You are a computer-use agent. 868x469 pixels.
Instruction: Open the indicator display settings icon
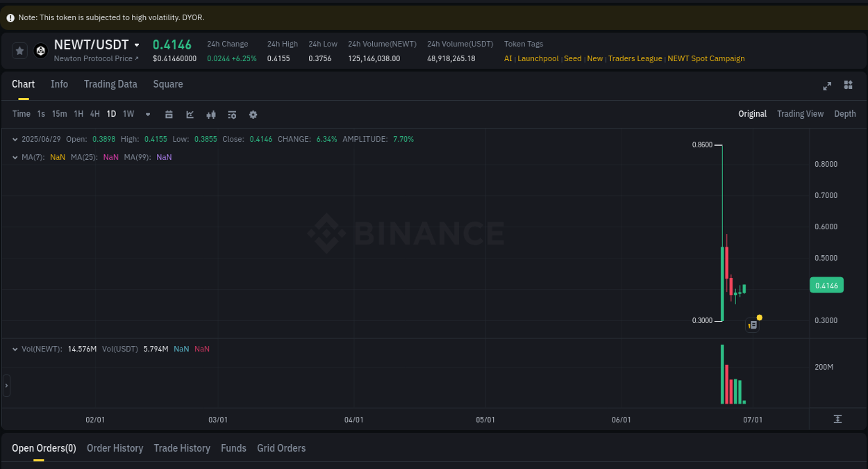click(x=232, y=114)
